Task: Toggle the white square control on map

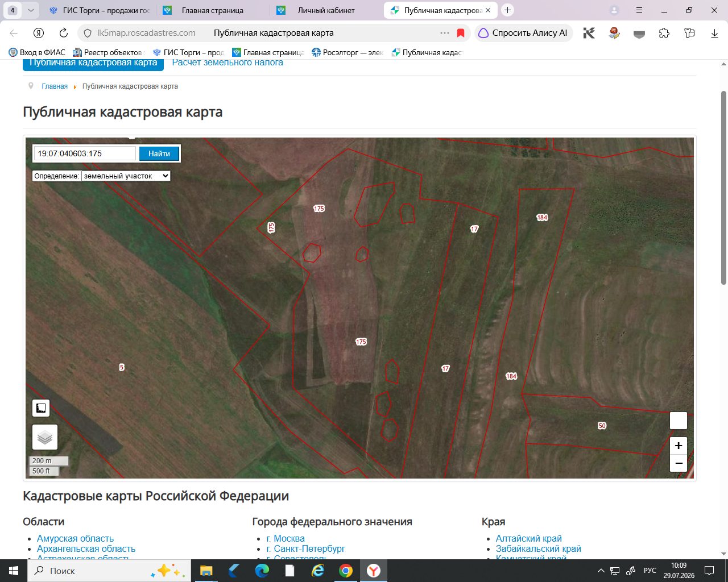Action: coord(679,421)
